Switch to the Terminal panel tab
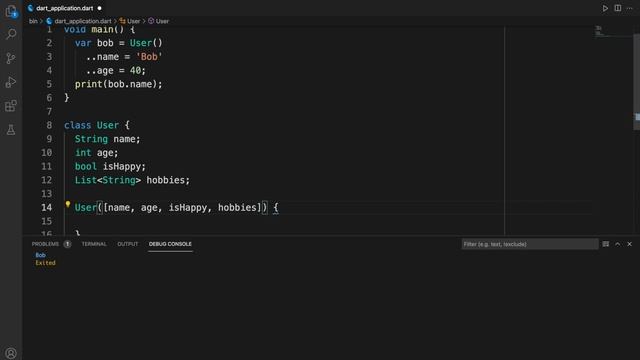Image resolution: width=640 pixels, height=360 pixels. pyautogui.click(x=94, y=244)
